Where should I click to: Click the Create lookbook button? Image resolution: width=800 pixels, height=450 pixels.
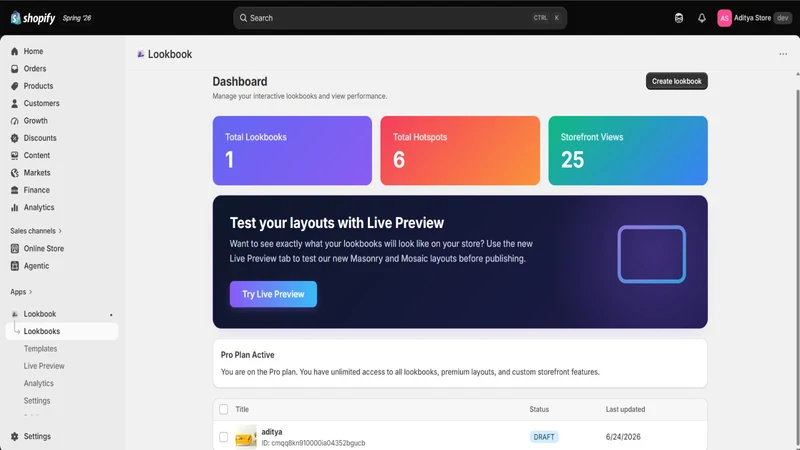(x=677, y=81)
